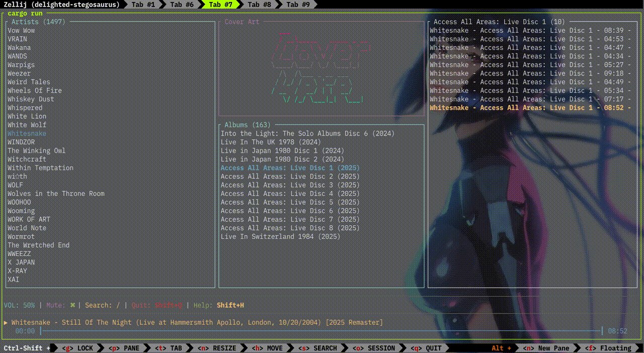
Task: Click the Cover Art ASCII panel
Action: pos(321,68)
